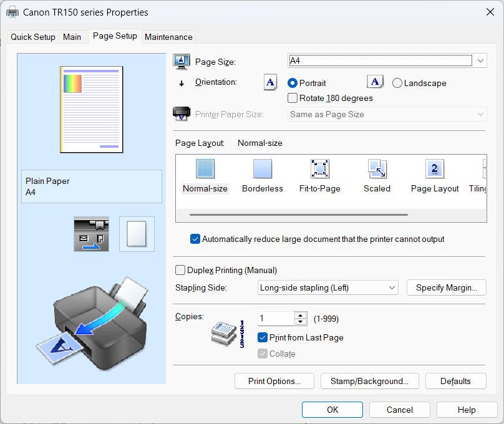Click the printer illustration in the preview panel
Screen dimensions: 504x424
click(92, 324)
